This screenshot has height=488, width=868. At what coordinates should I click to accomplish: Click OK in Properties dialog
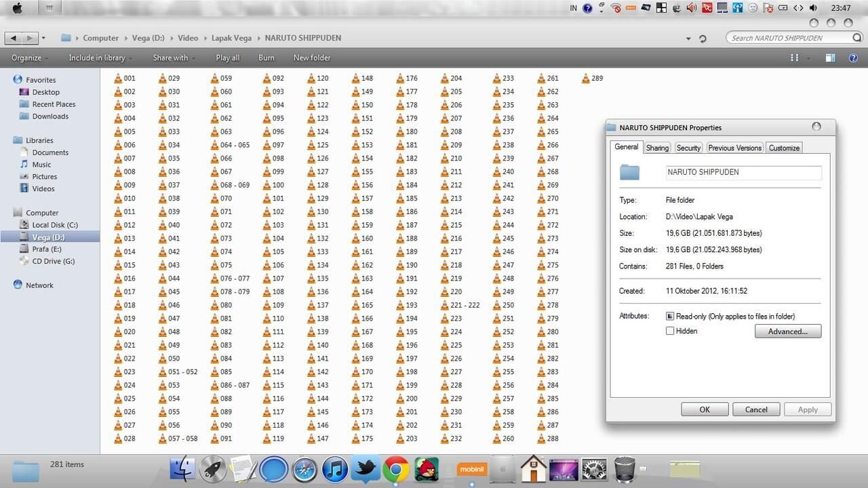(705, 409)
